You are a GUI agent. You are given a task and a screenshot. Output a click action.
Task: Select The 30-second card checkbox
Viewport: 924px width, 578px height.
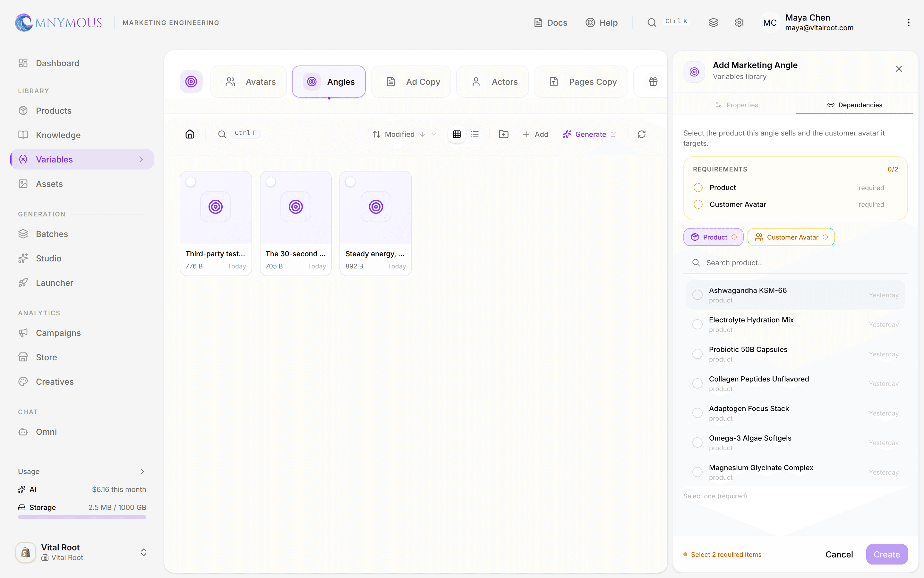(x=271, y=182)
